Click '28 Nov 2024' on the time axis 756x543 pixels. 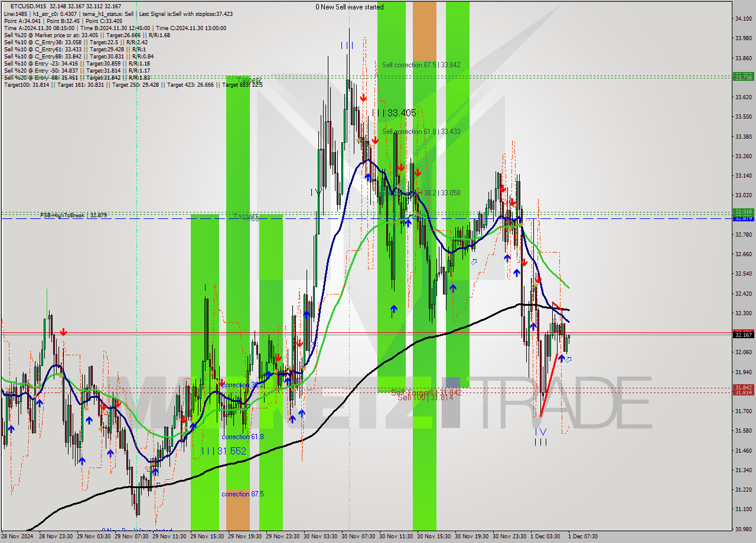(x=18, y=536)
